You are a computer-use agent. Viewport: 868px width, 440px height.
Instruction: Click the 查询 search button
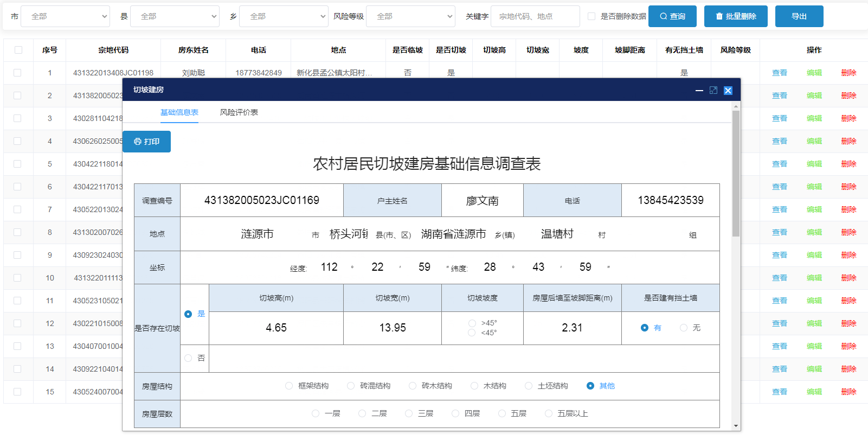point(672,16)
